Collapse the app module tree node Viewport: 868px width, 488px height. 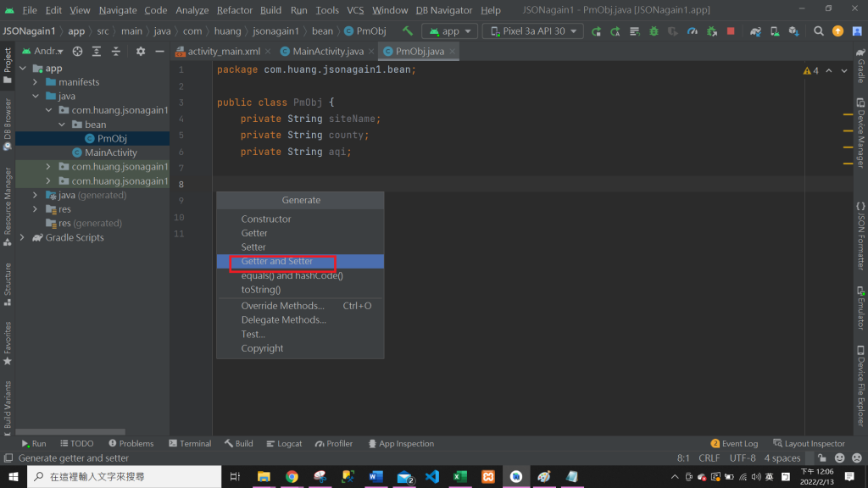pos(23,68)
